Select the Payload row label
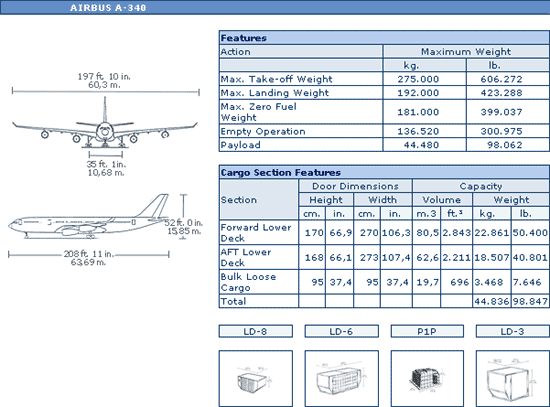The width and height of the screenshot is (550, 407). (241, 145)
